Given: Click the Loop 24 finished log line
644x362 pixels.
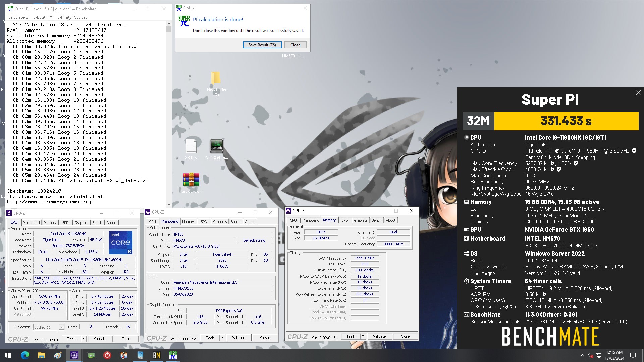Looking at the screenshot, I should tap(60, 175).
